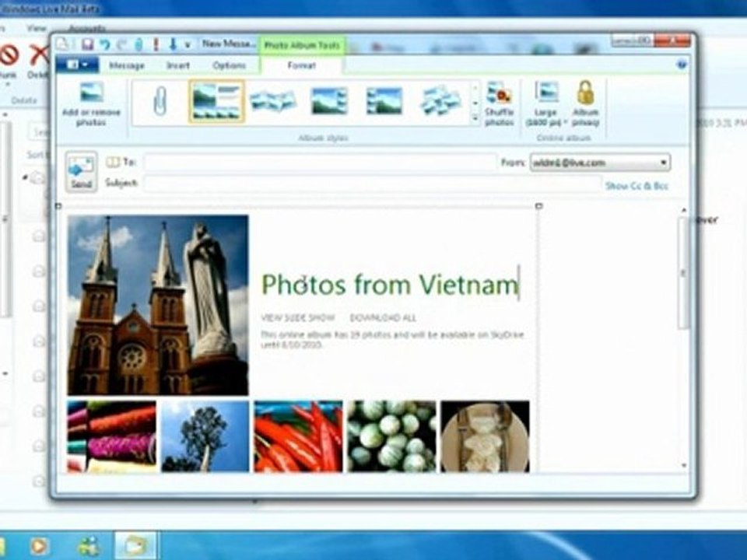
Task: Open media player icon on taskbar
Action: tap(39, 546)
